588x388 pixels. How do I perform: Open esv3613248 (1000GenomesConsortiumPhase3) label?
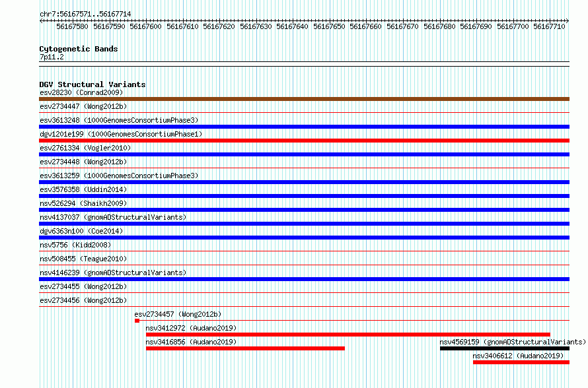click(119, 120)
